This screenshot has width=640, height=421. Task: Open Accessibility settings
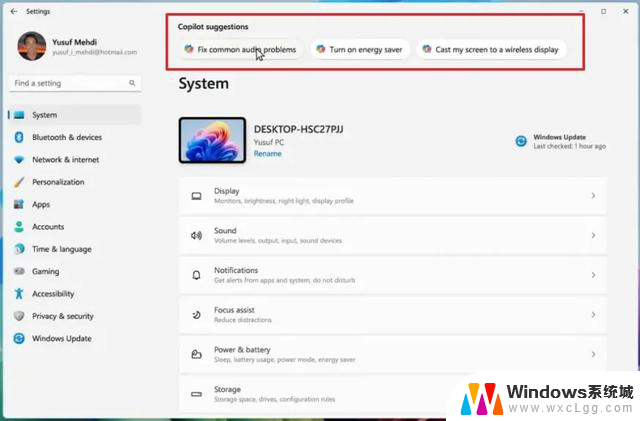point(75,294)
